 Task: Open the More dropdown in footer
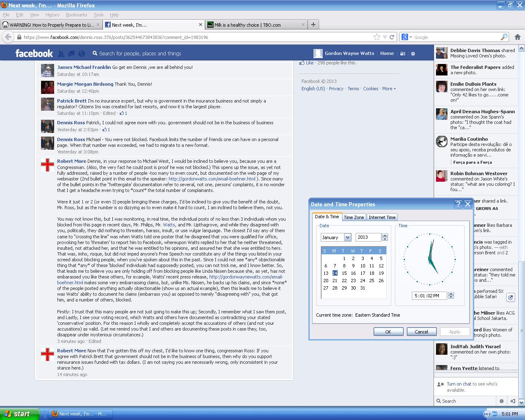(x=389, y=89)
